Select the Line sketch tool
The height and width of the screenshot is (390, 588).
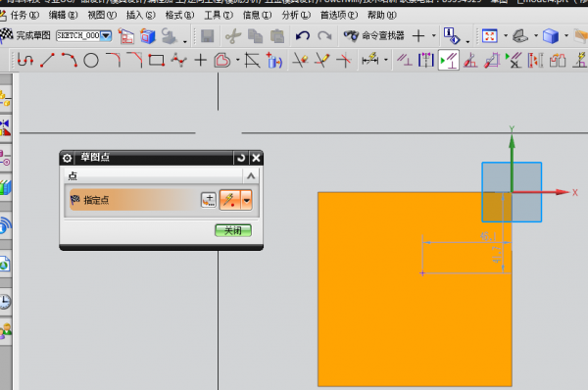pyautogui.click(x=47, y=60)
